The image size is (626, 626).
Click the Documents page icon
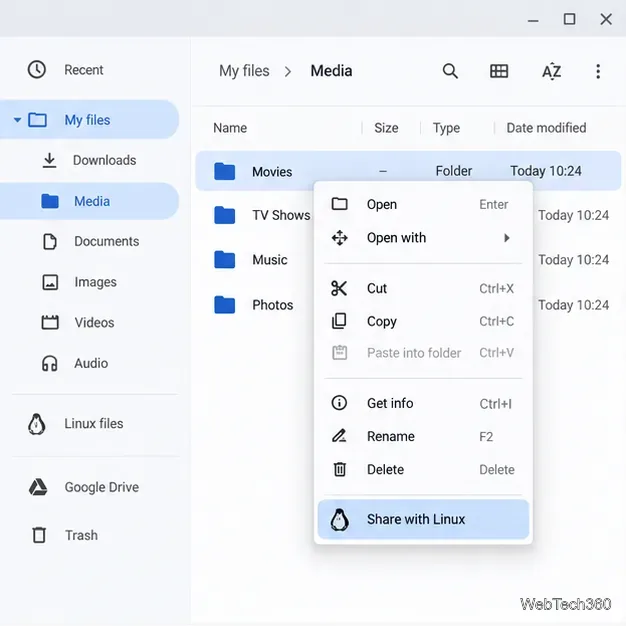[50, 242]
